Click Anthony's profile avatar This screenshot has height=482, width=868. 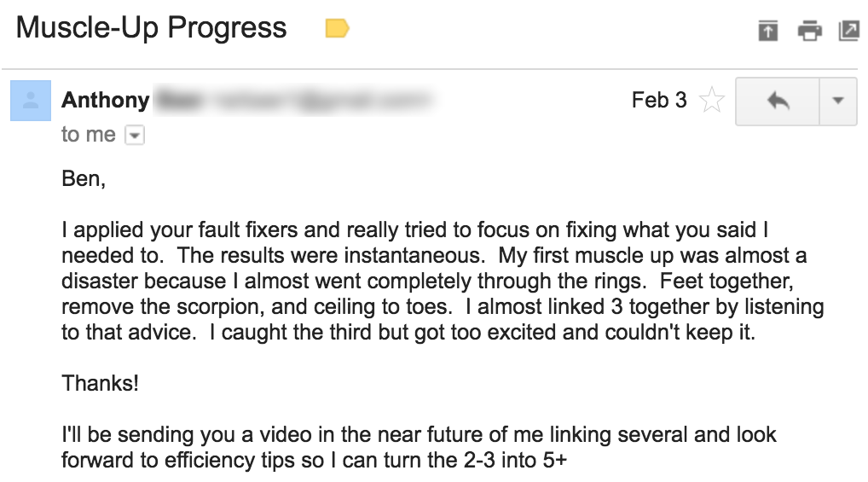(x=31, y=101)
